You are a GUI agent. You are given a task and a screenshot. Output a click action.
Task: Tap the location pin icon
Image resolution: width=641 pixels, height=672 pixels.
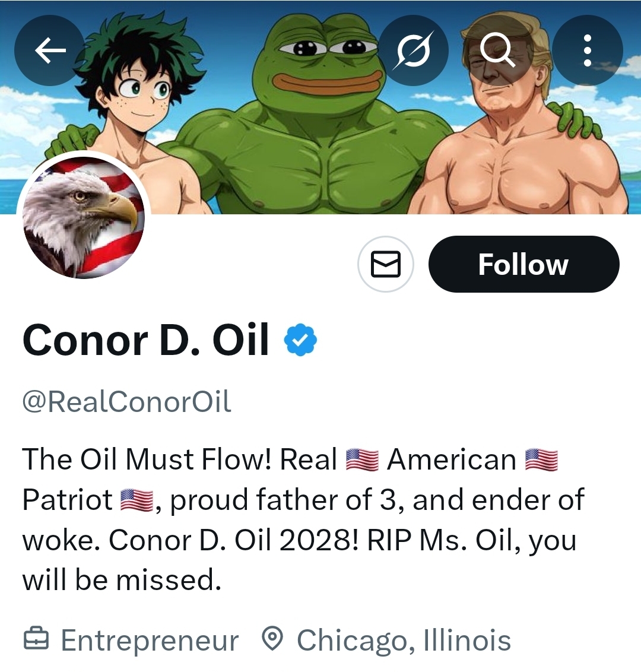click(272, 639)
